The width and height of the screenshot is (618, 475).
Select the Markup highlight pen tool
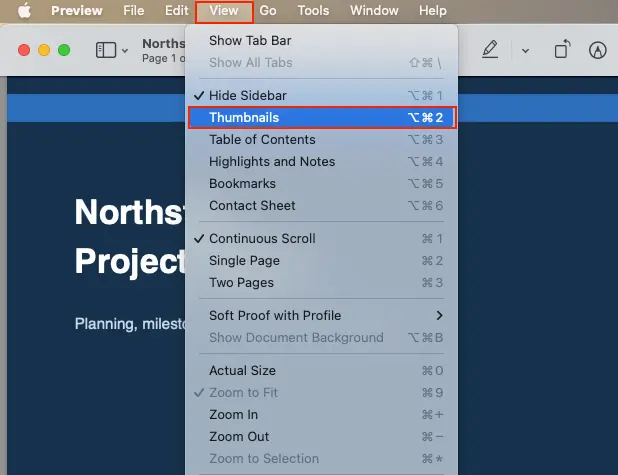point(490,50)
